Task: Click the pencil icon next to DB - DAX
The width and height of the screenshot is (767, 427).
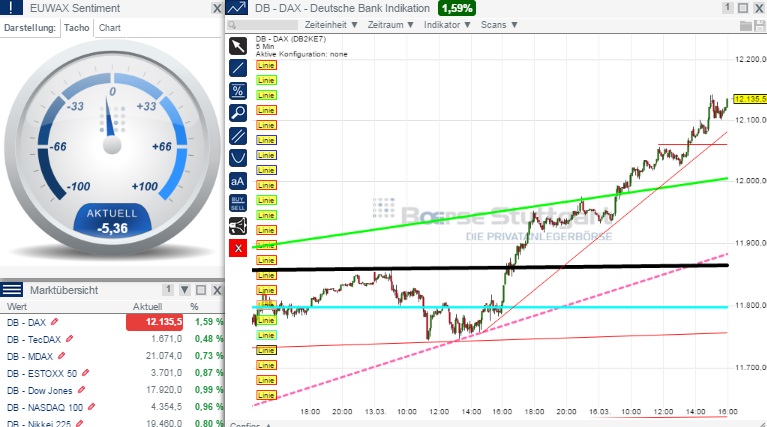Action: (x=55, y=322)
